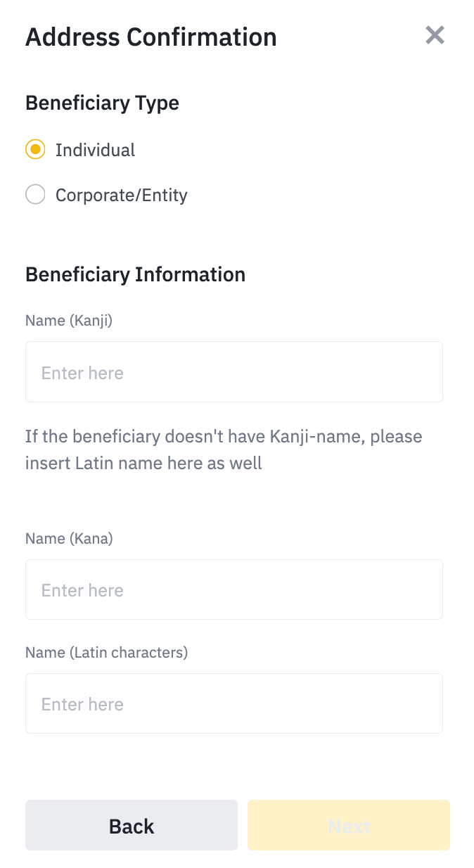Focus the Name (Kana) input field
474x868 pixels.
pyautogui.click(x=233, y=589)
